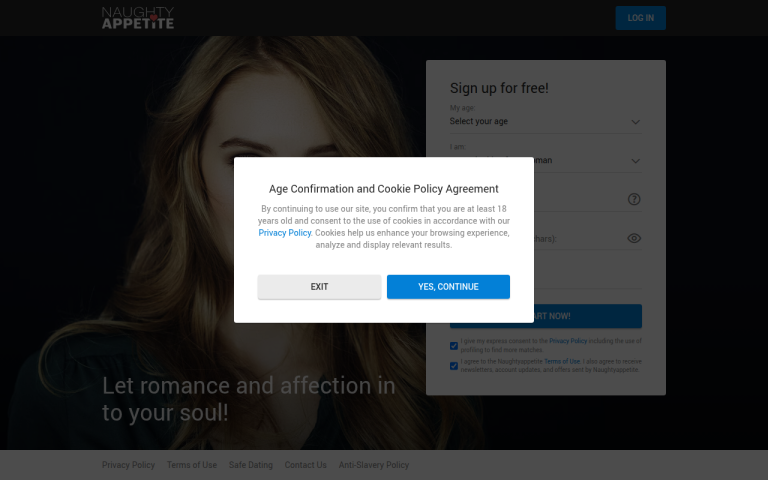Image resolution: width=768 pixels, height=480 pixels.
Task: Click 'Age Confirmation and Cookie Policy Agreement' title
Action: coord(384,189)
